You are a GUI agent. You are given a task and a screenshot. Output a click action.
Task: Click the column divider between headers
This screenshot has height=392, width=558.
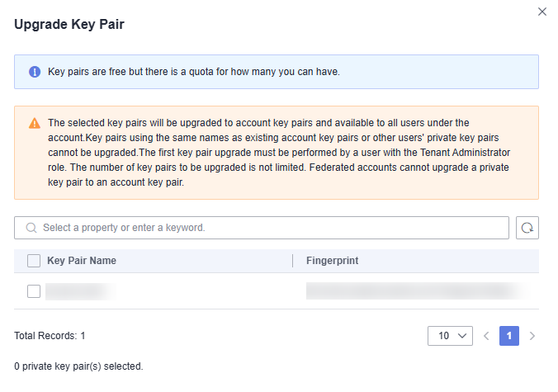tap(292, 261)
